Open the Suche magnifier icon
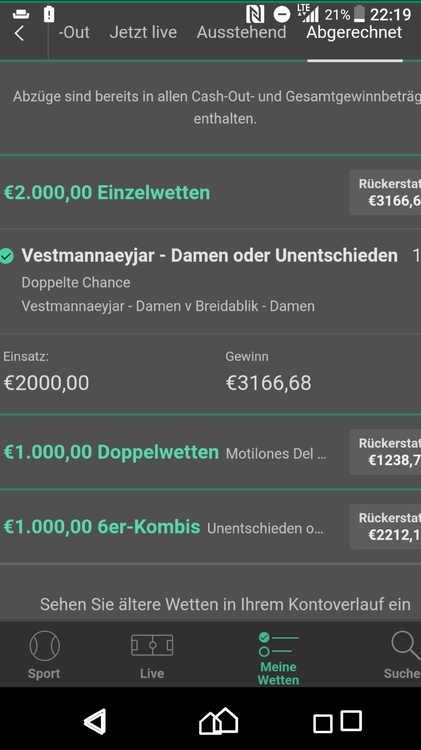Image resolution: width=421 pixels, height=750 pixels. tap(405, 646)
